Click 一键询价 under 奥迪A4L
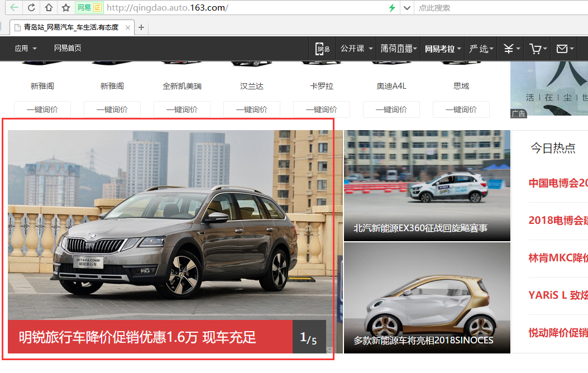The height and width of the screenshot is (373, 588). (x=391, y=109)
